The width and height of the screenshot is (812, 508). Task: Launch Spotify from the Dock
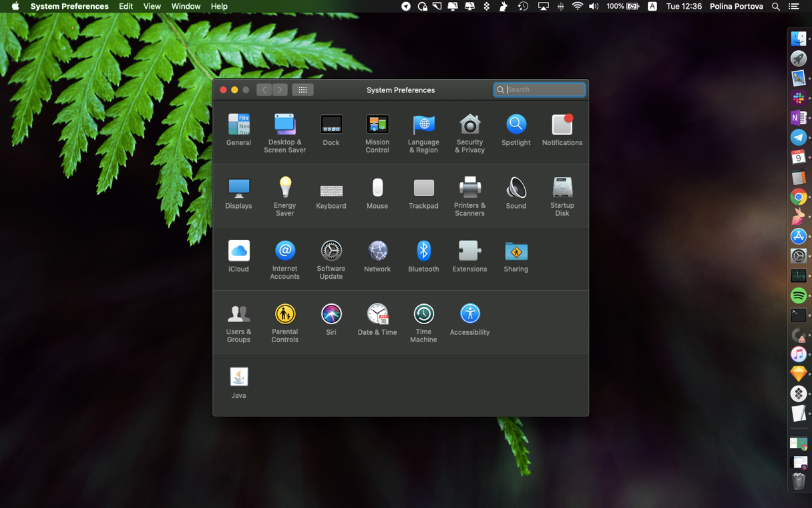tap(798, 295)
